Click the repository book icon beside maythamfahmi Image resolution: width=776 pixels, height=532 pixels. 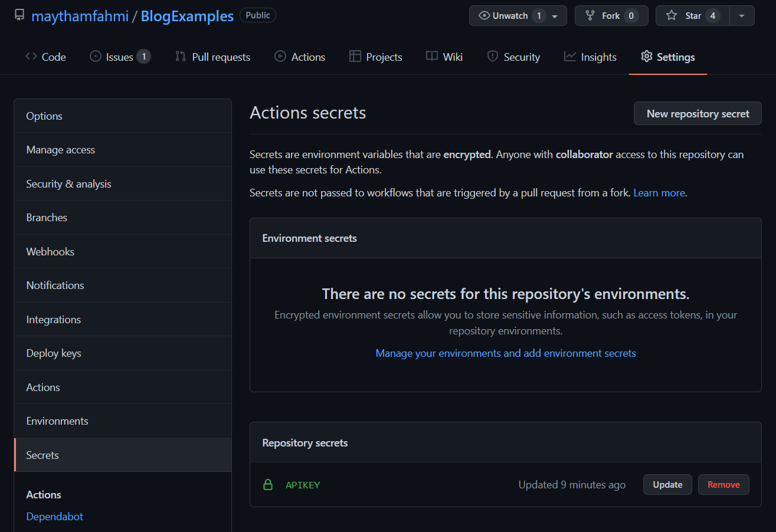point(19,15)
